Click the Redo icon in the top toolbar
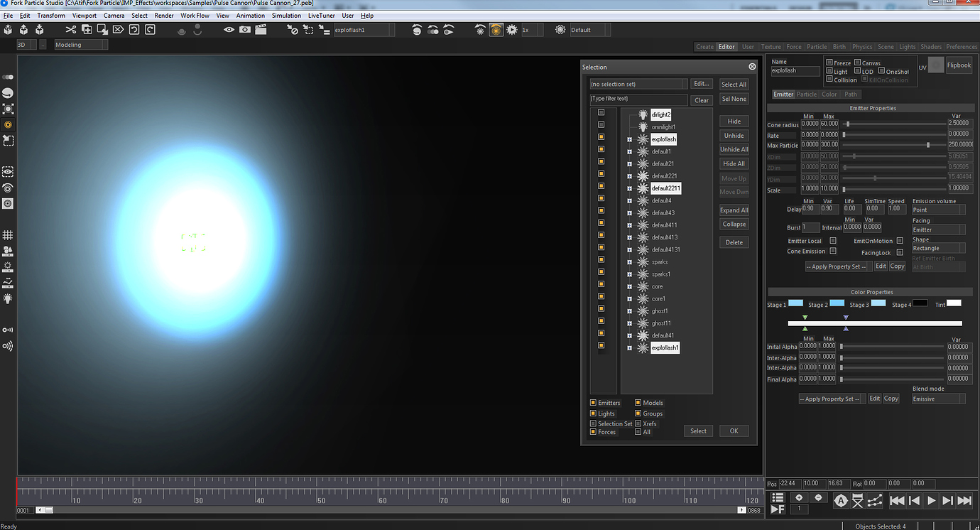The width and height of the screenshot is (980, 530). (150, 30)
